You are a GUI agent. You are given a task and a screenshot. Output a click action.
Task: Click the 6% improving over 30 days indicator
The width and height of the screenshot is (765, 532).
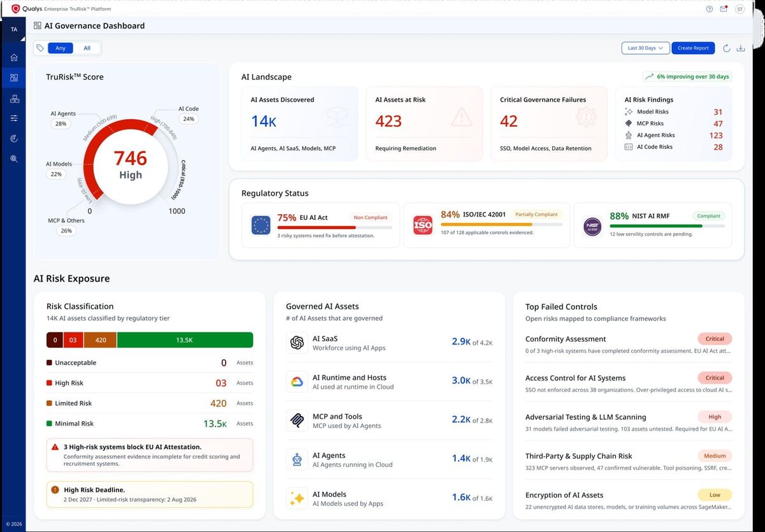pyautogui.click(x=687, y=76)
